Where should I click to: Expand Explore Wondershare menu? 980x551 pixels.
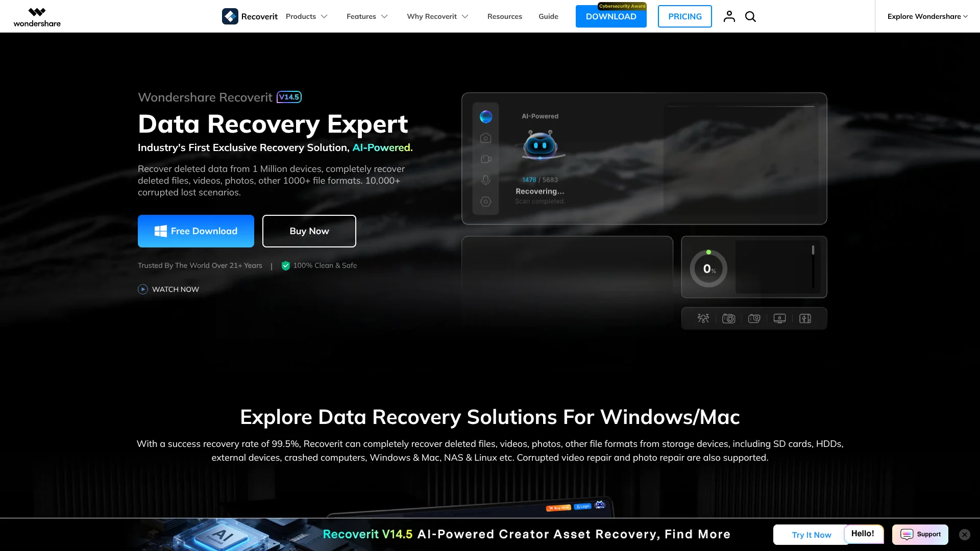coord(927,16)
